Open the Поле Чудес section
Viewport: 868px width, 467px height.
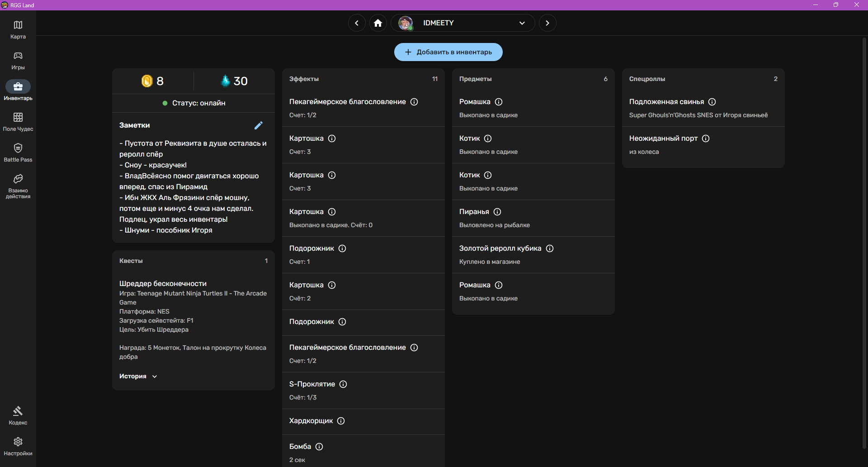tap(18, 122)
